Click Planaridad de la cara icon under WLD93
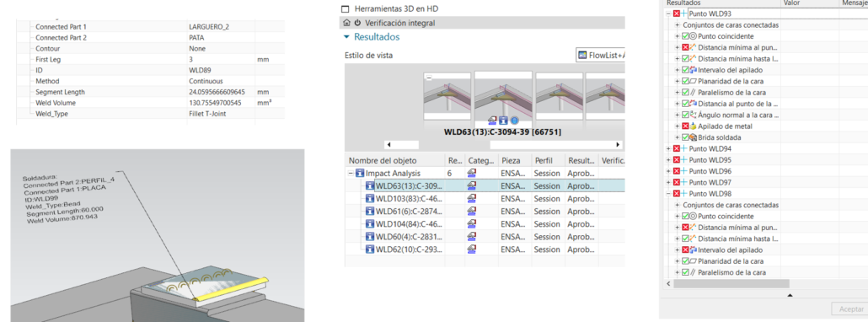Image resolution: width=868 pixels, height=322 pixels. 693,81
